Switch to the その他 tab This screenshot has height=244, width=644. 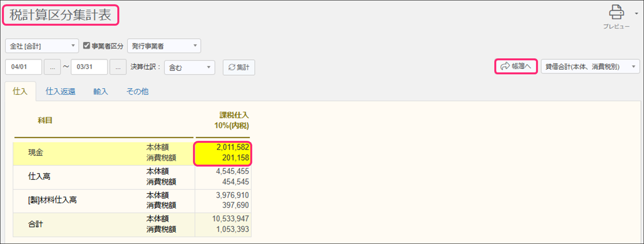click(137, 91)
